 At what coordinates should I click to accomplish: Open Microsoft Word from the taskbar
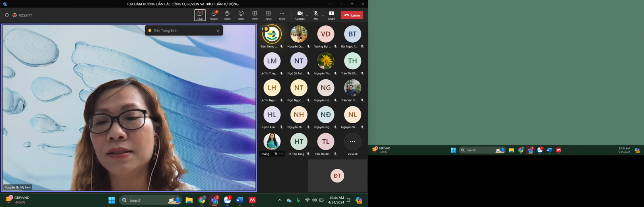coord(240,200)
